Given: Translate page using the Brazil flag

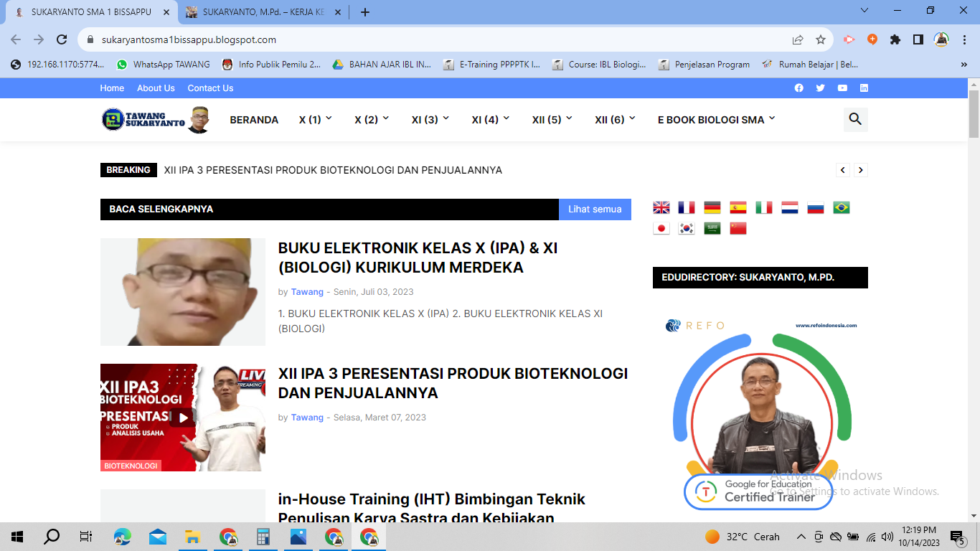Looking at the screenshot, I should pyautogui.click(x=842, y=207).
